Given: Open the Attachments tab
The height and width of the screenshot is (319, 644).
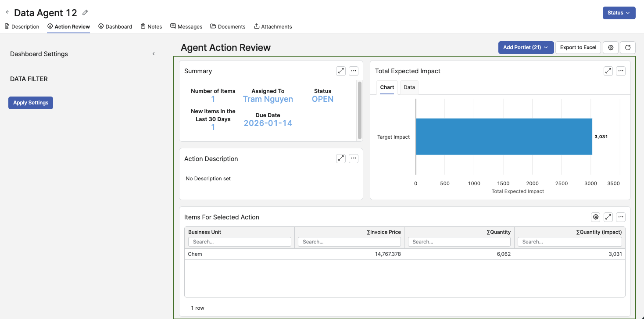Looking at the screenshot, I should coord(272,27).
